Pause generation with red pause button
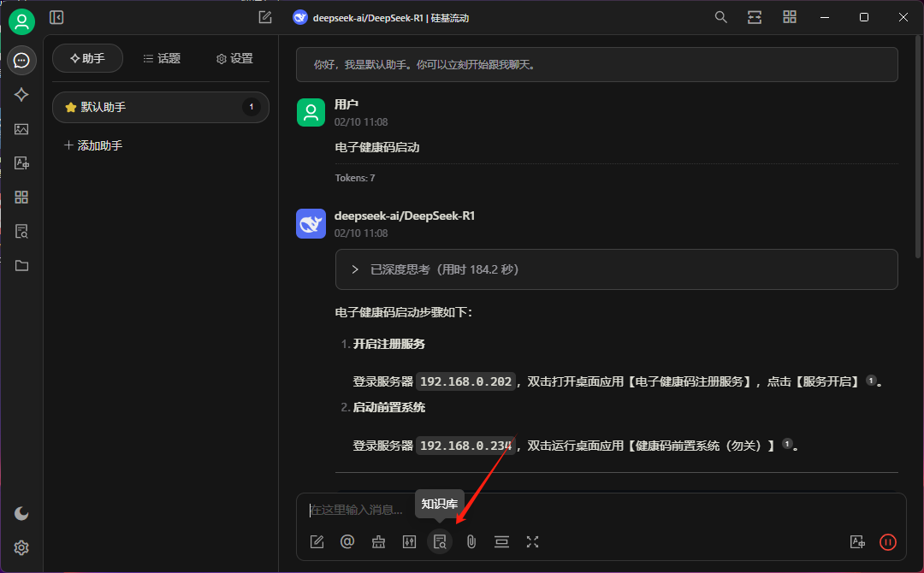This screenshot has width=924, height=573. [888, 542]
